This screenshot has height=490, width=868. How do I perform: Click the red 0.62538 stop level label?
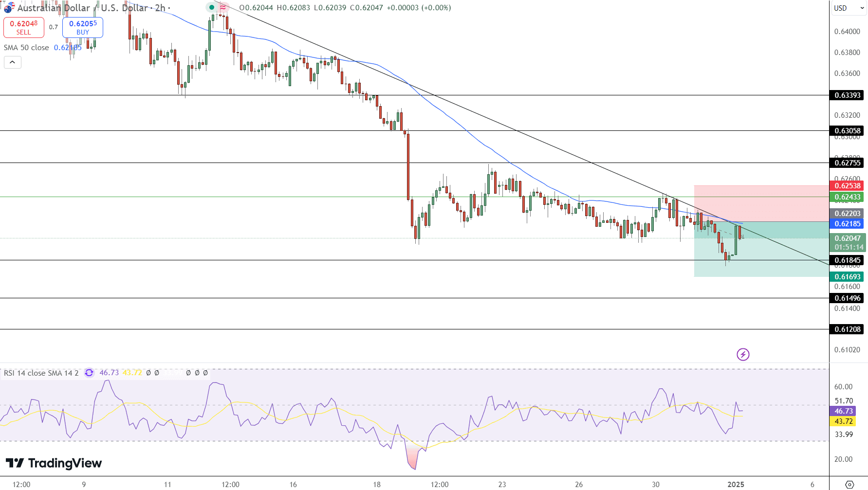(848, 186)
